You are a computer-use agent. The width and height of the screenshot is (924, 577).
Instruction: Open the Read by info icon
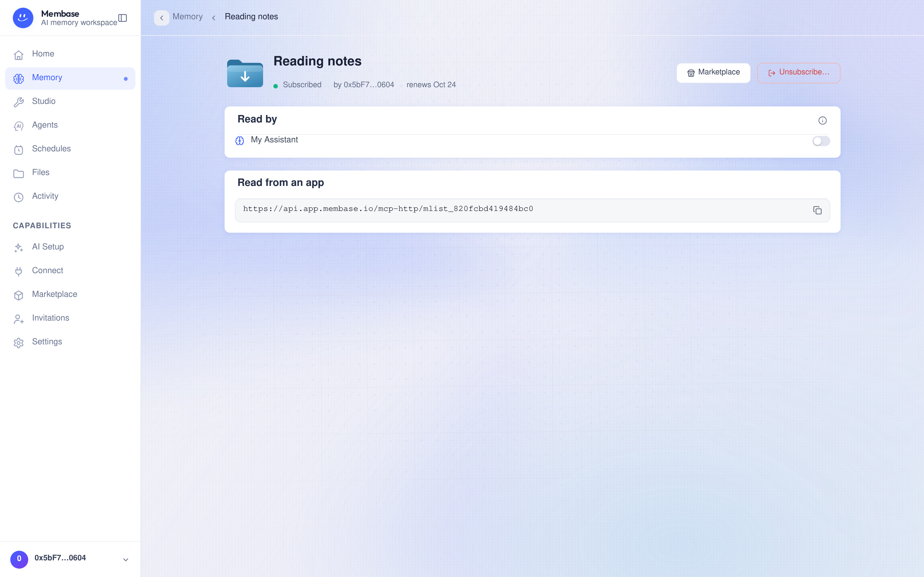822,121
